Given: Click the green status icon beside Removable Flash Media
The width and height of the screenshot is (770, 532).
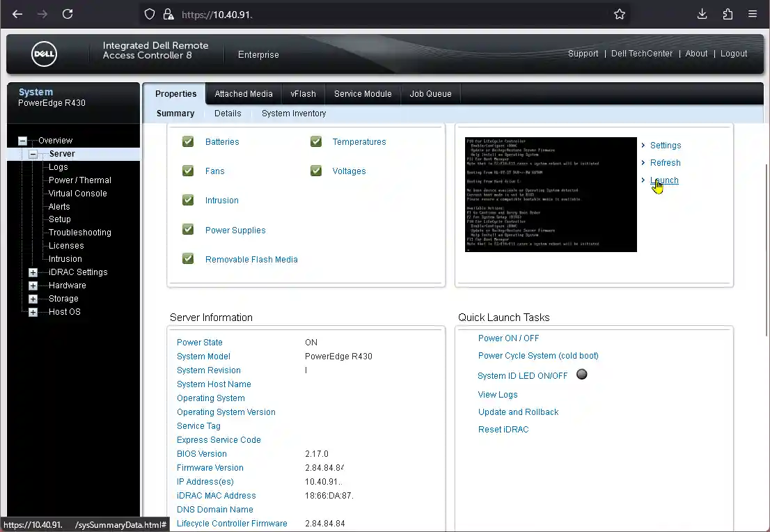Looking at the screenshot, I should click(188, 258).
